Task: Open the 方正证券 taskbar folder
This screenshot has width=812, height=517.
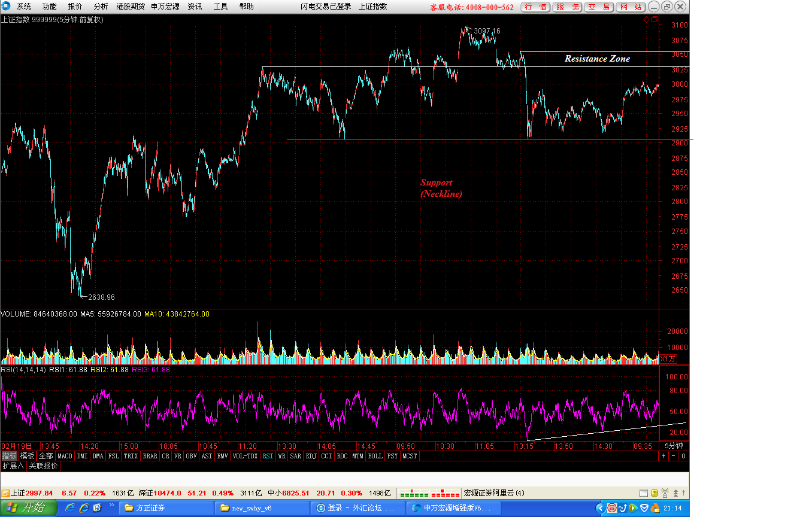Action: click(x=166, y=508)
